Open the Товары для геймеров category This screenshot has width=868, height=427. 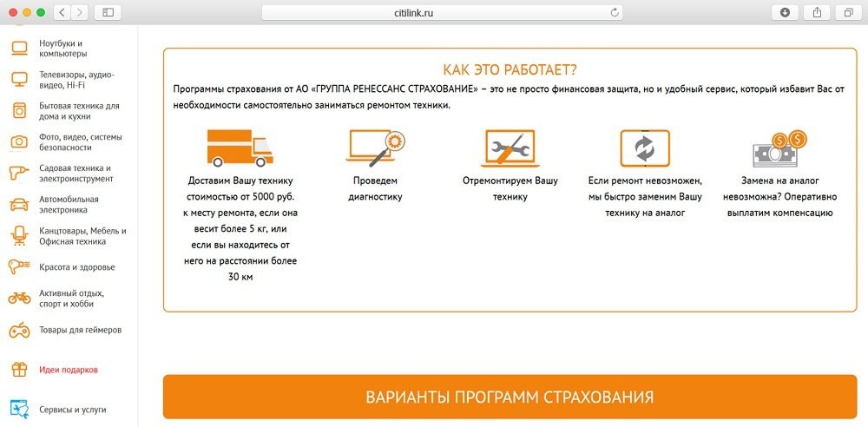(x=80, y=330)
